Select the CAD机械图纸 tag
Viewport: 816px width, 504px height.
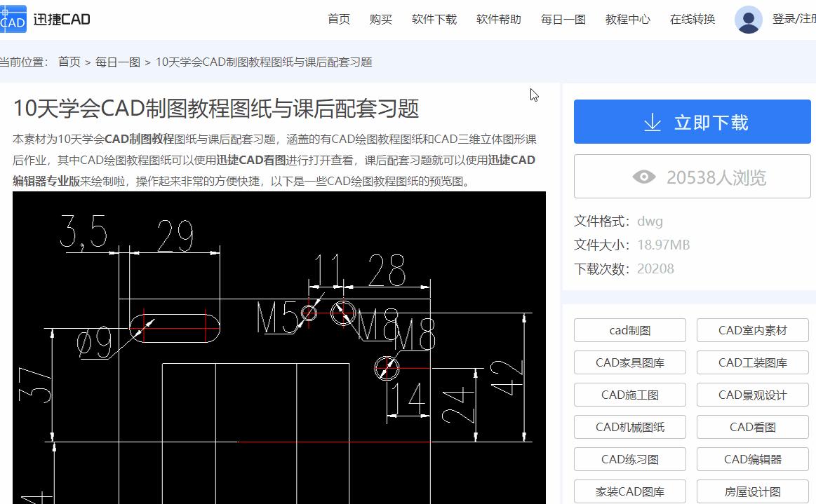pyautogui.click(x=629, y=426)
